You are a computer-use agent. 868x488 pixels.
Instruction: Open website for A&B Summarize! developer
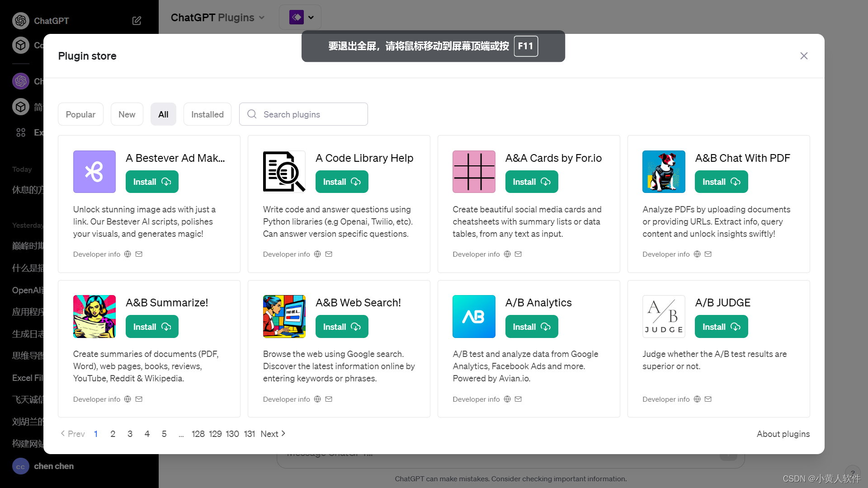pyautogui.click(x=127, y=399)
